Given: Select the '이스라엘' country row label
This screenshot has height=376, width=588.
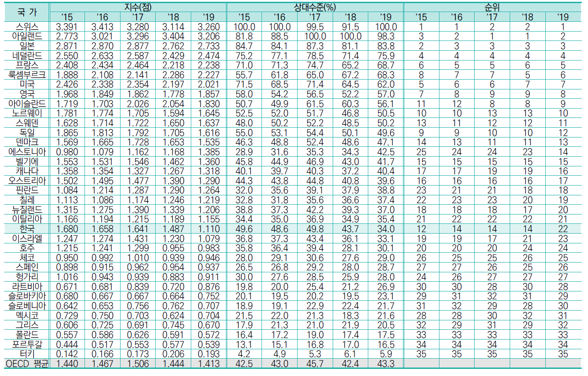Looking at the screenshot, I should pos(27,239).
